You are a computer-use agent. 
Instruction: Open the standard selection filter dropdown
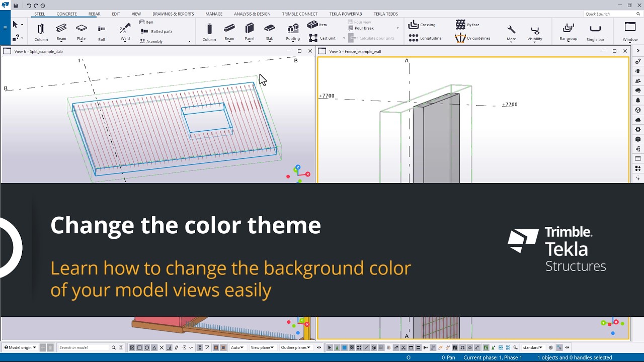tap(532, 347)
